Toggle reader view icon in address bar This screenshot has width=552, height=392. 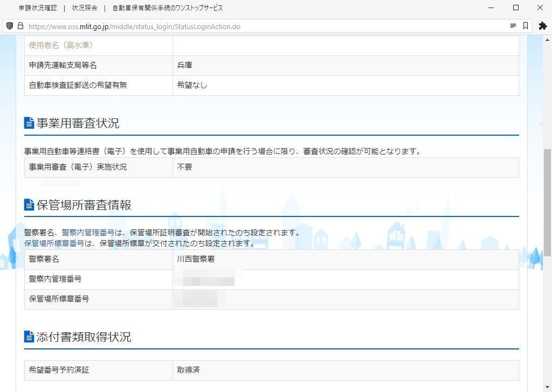click(513, 26)
